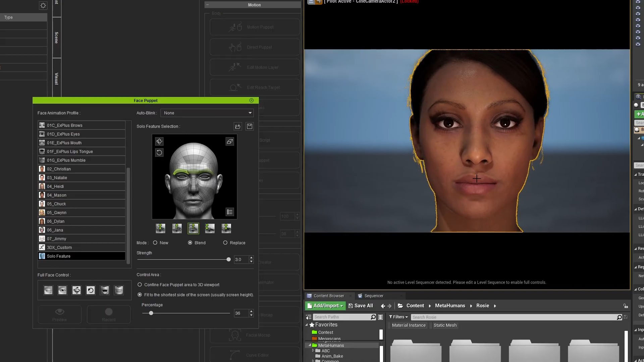Click the reset rotation icon in face preview

pos(159,153)
